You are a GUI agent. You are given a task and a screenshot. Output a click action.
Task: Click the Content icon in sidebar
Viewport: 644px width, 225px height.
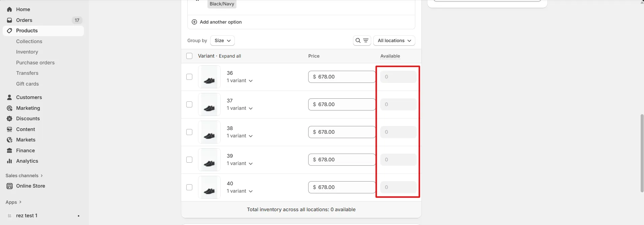pos(9,129)
